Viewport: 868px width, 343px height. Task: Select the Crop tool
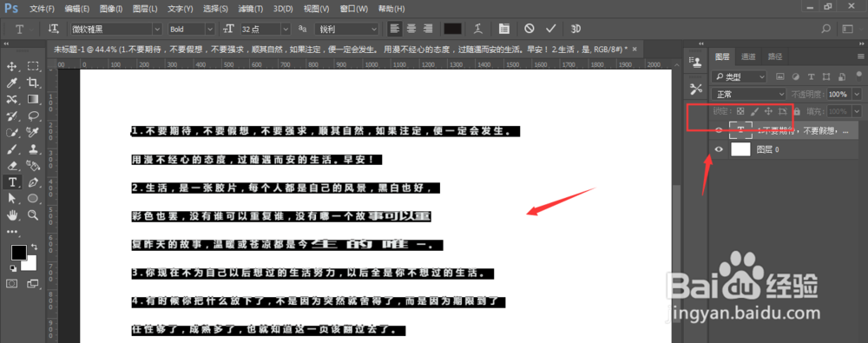[x=33, y=83]
